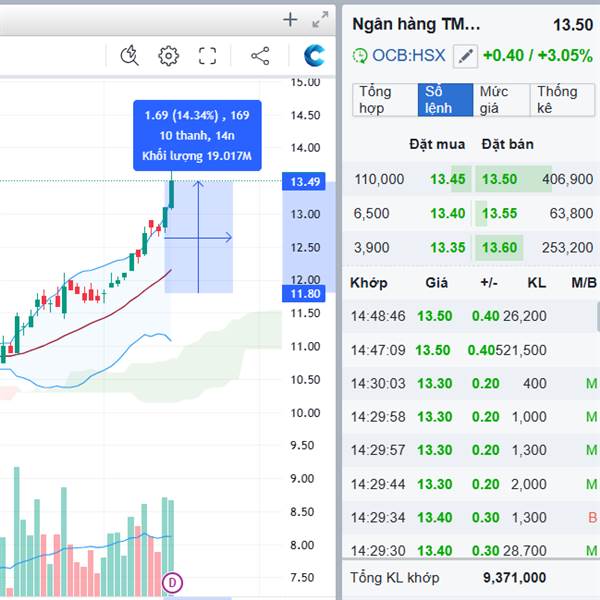Click the KL column header
This screenshot has height=600, width=600.
click(536, 283)
